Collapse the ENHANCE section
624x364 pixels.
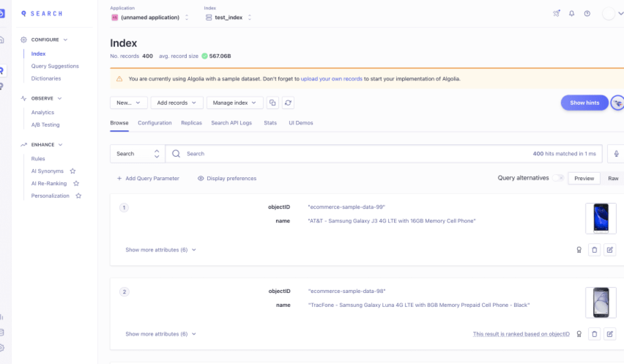click(x=42, y=145)
